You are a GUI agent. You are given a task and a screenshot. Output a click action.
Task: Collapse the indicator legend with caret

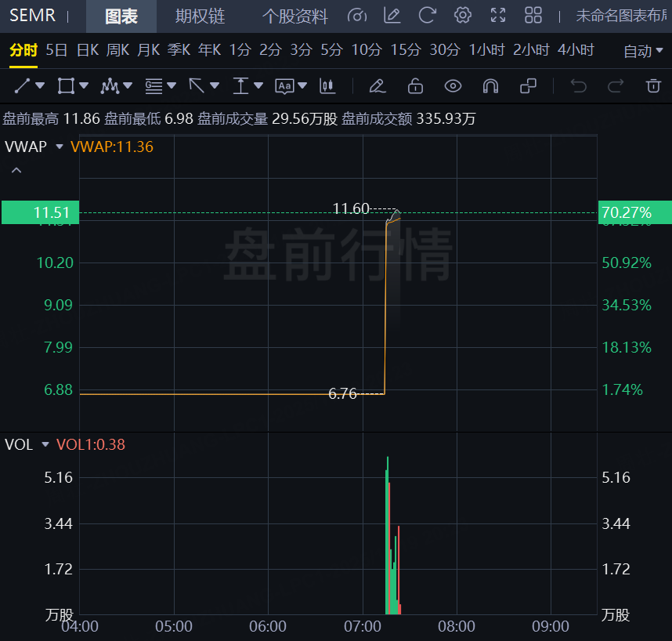tap(16, 170)
